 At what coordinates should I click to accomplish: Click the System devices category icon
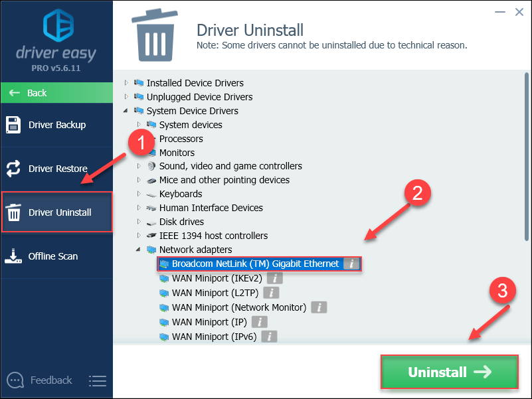[x=151, y=125]
